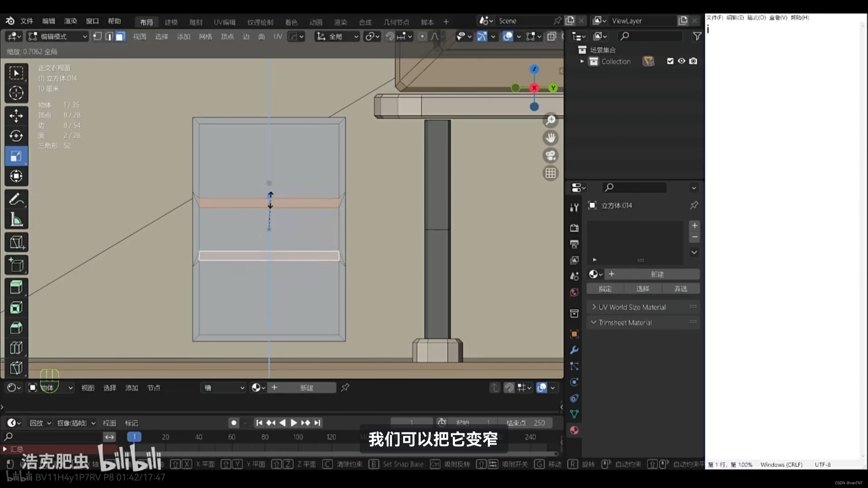Toggle viewport overlays
Image resolution: width=868 pixels, height=488 pixels.
point(508,36)
